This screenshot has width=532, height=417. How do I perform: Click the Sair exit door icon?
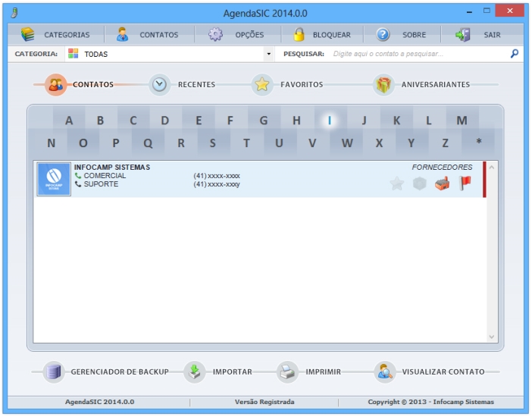point(463,34)
